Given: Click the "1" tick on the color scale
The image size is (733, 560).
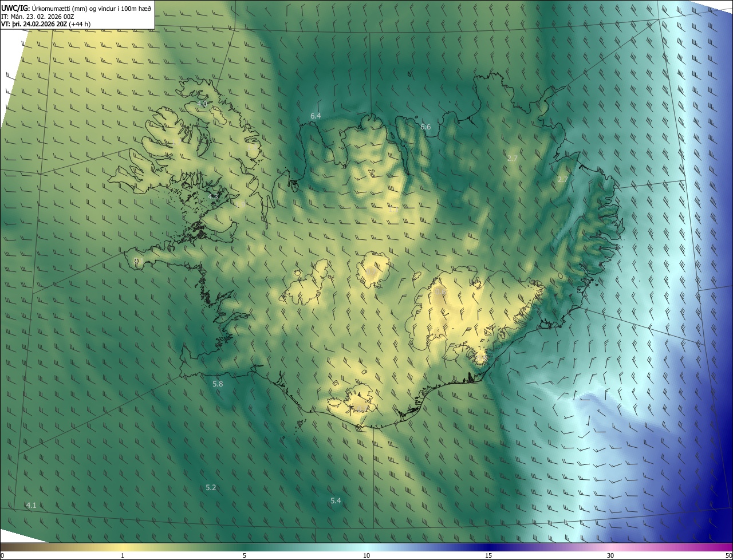Looking at the screenshot, I should point(123,556).
